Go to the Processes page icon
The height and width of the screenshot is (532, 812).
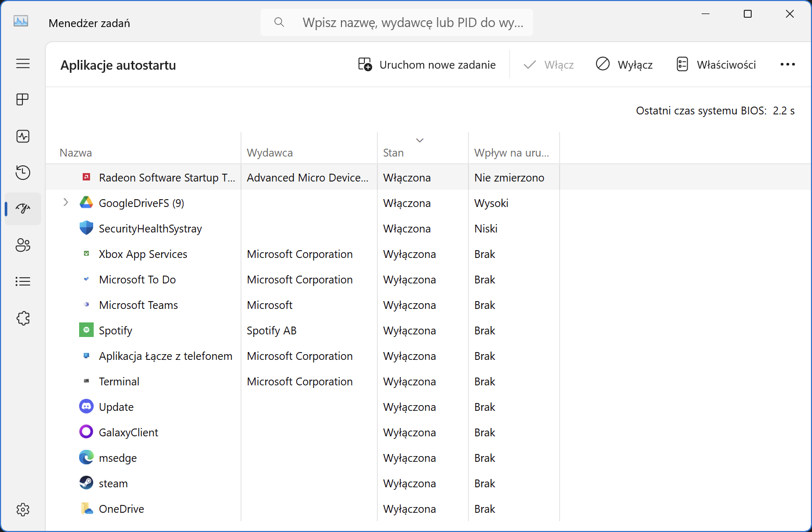point(23,99)
